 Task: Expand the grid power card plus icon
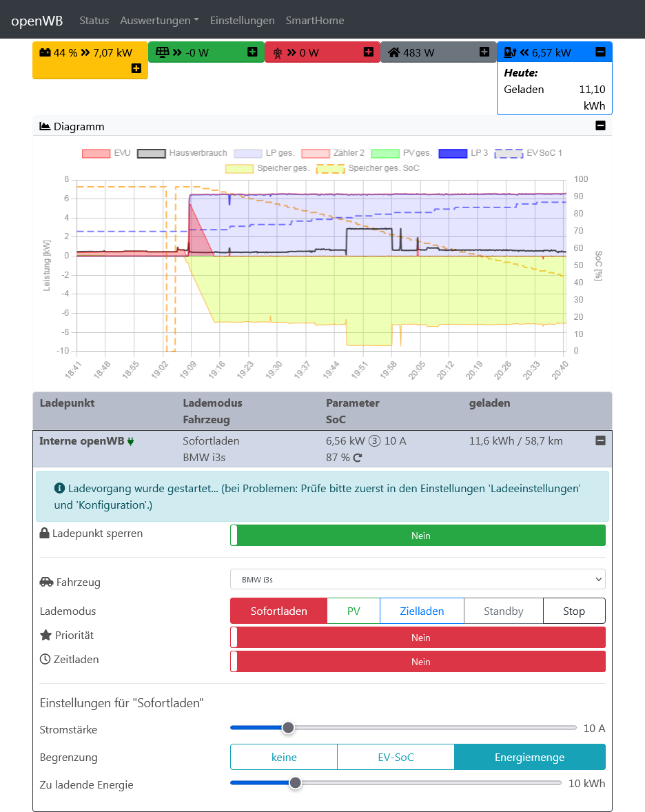(x=368, y=52)
